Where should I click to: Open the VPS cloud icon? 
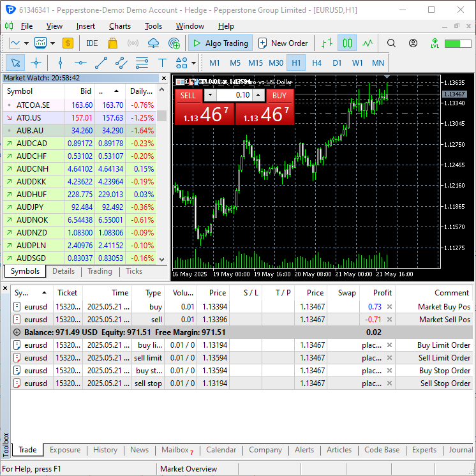[x=153, y=43]
